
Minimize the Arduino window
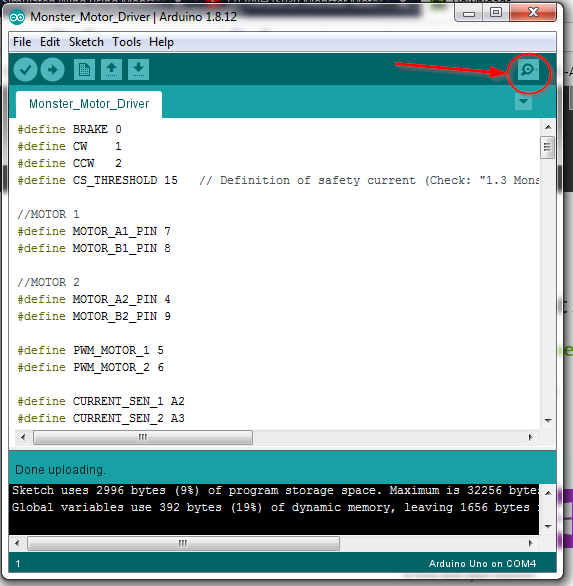click(x=469, y=14)
